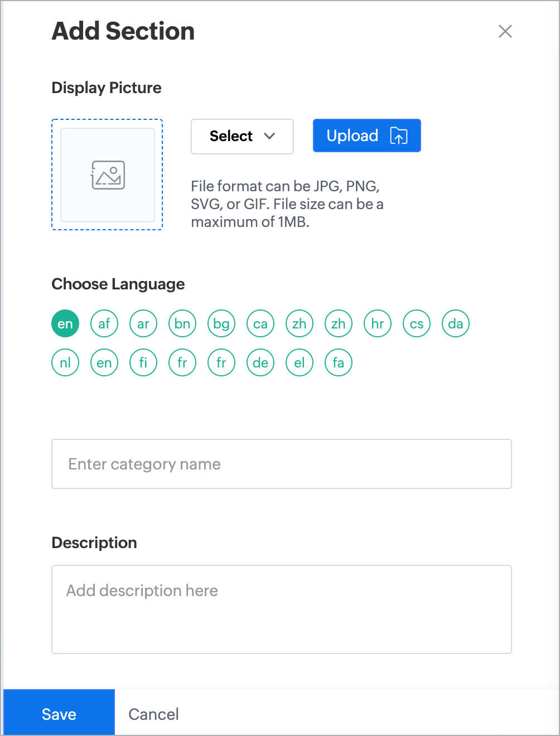Viewport: 560px width, 736px height.
Task: Pick the 'bg' language option
Action: (221, 323)
